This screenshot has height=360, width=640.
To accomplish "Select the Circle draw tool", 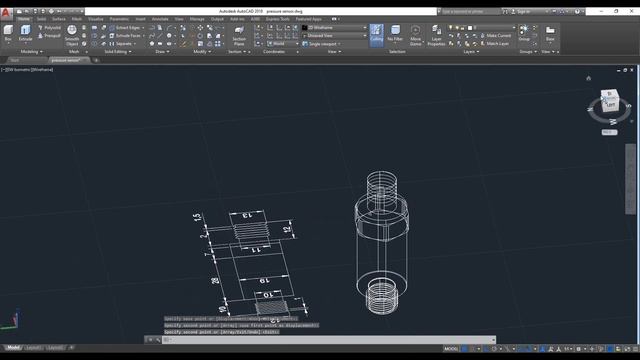I will [x=169, y=36].
